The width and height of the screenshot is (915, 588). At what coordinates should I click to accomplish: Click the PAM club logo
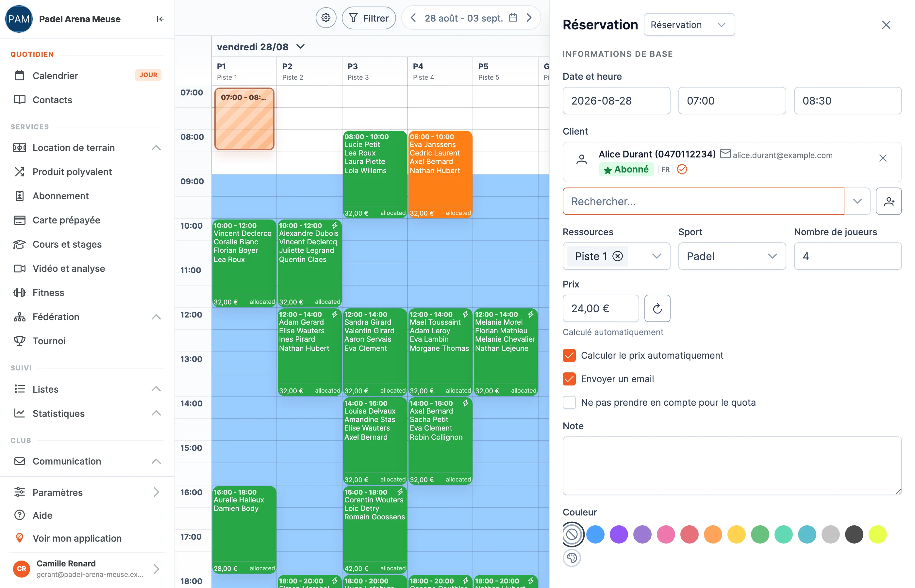(19, 19)
